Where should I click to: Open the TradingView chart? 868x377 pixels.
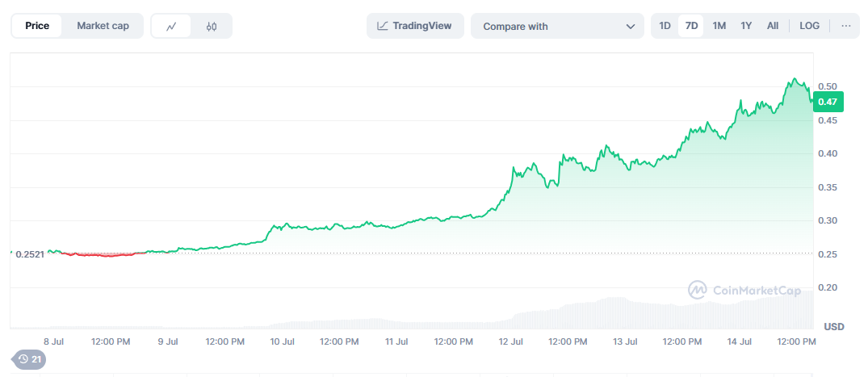pos(415,26)
